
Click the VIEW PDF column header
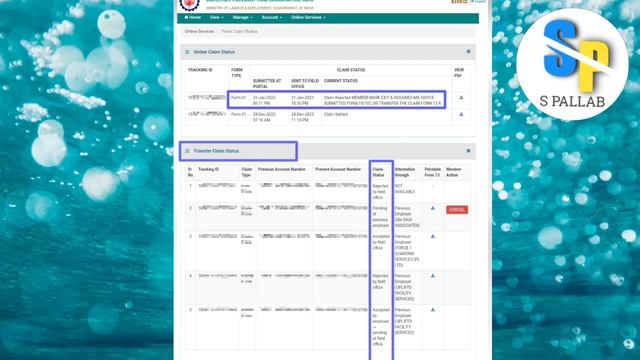tap(459, 73)
